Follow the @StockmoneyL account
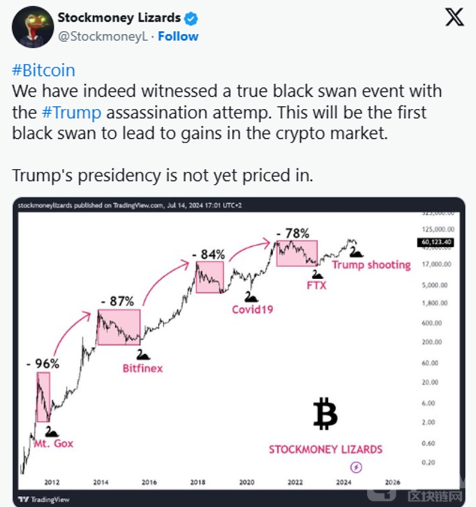Screen dimensions: 476x507 click(178, 36)
